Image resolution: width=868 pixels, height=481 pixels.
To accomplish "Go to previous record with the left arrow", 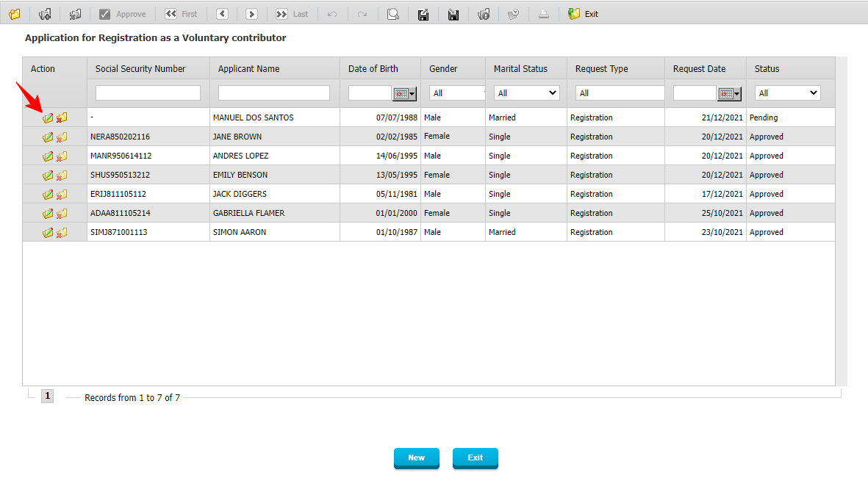I will click(223, 14).
